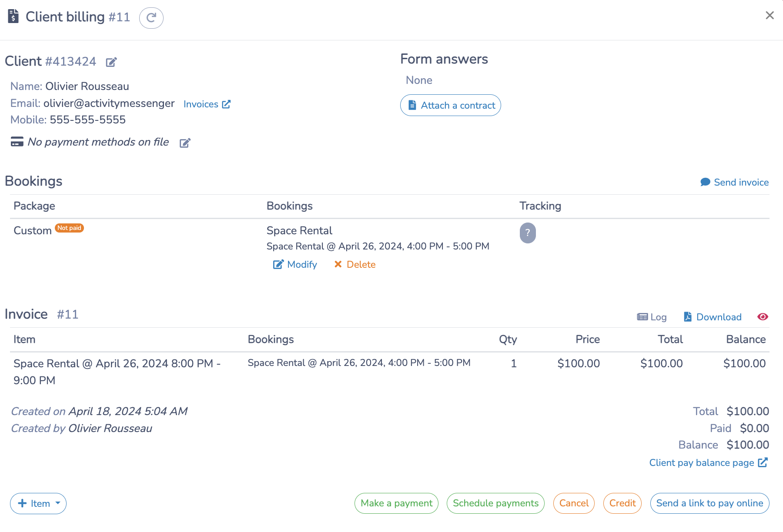Cancel the invoice

point(574,503)
